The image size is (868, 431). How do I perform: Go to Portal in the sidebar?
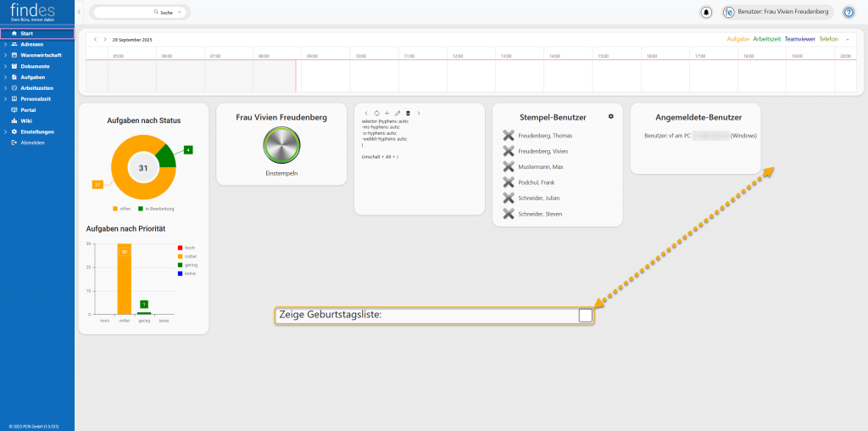[28, 109]
